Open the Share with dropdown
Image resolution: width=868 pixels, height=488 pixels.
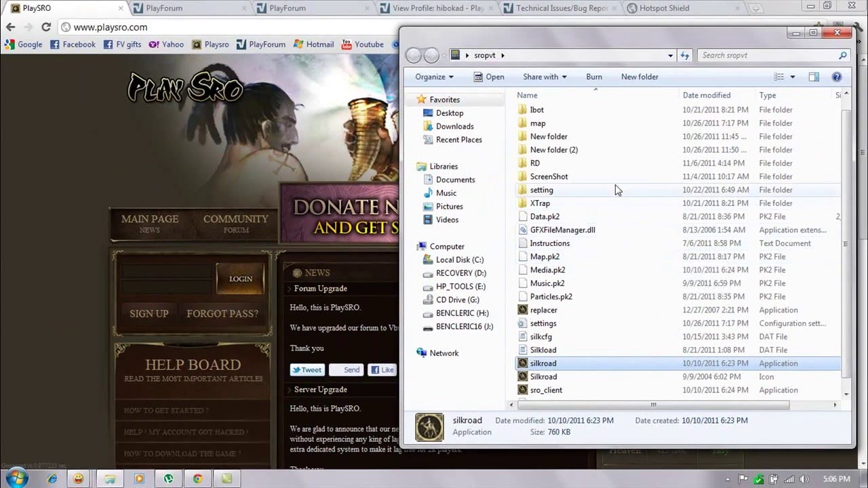[545, 77]
